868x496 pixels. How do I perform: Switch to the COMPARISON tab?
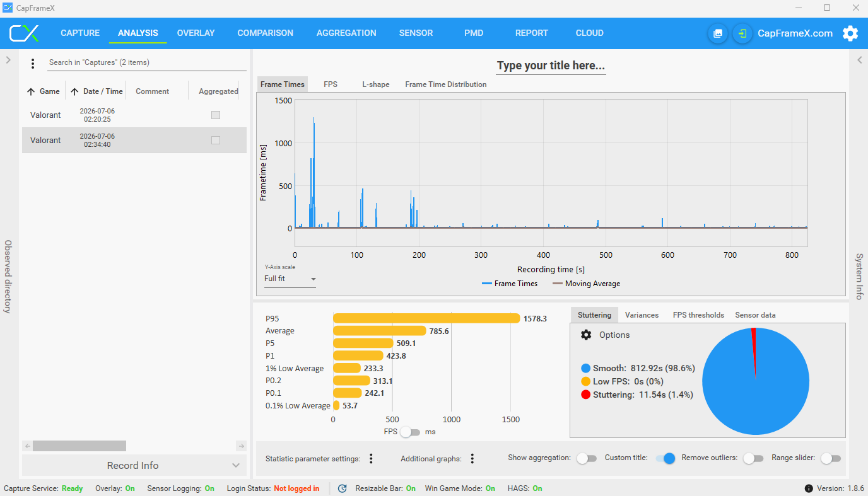tap(265, 33)
